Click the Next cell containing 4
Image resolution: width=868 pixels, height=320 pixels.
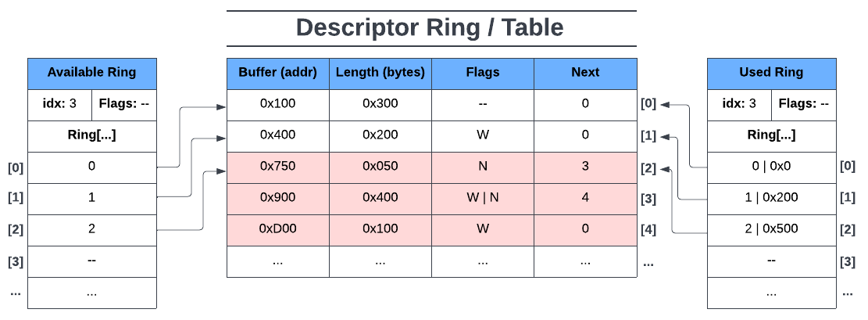pyautogui.click(x=585, y=198)
